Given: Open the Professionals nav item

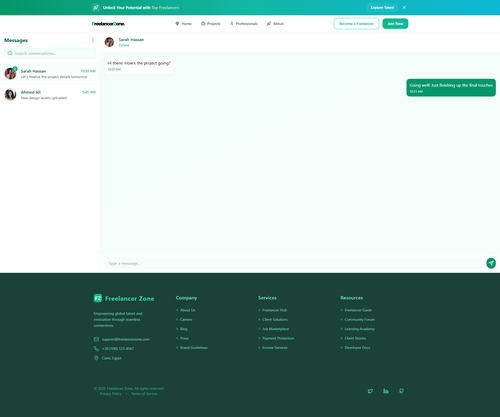Looking at the screenshot, I should click(244, 24).
